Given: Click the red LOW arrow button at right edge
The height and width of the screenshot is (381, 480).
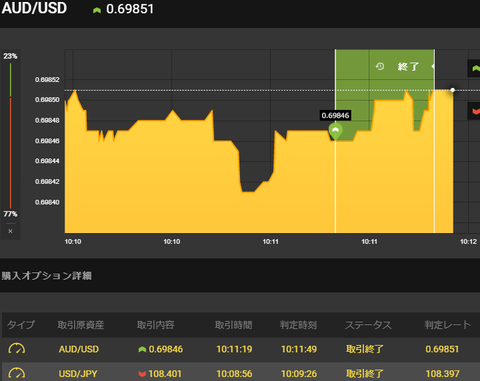Looking at the screenshot, I should pyautogui.click(x=475, y=111).
